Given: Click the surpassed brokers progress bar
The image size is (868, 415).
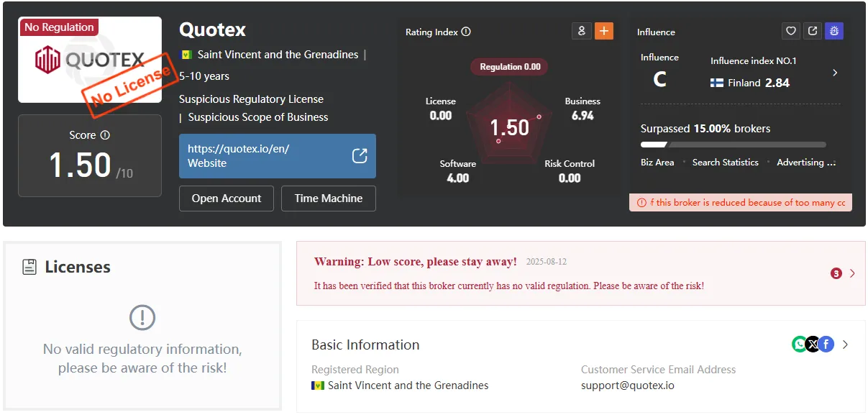Looking at the screenshot, I should click(734, 145).
